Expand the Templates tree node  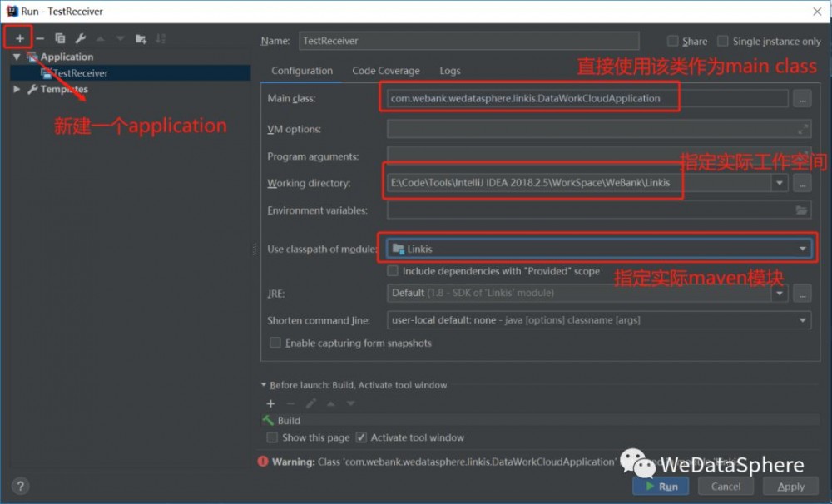click(x=17, y=89)
